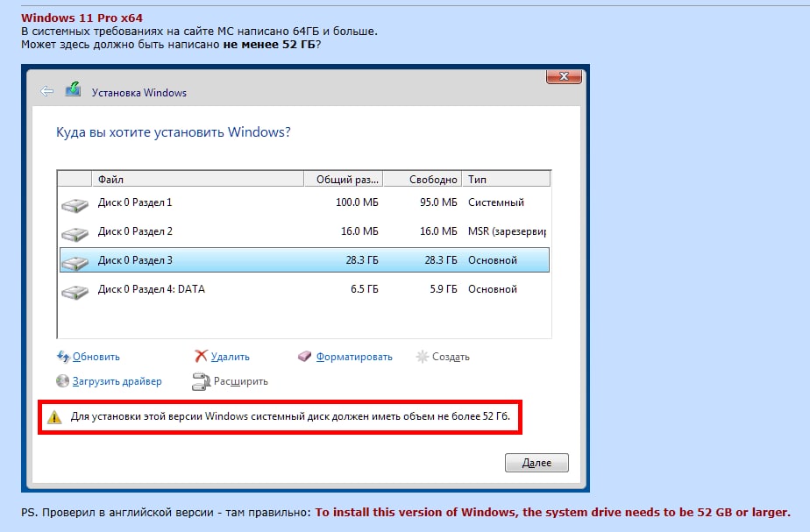Select the Диск 0 Раздел 4: DATA row

click(x=304, y=289)
